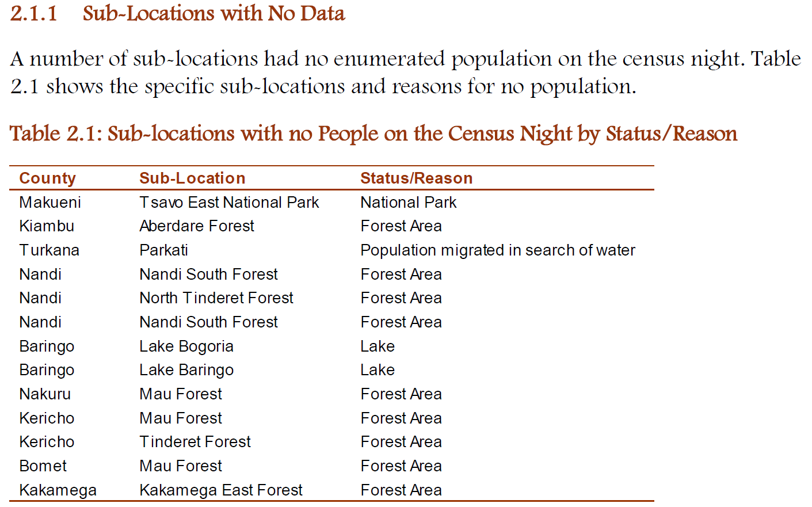
Task: Click the Sub-Location column header
Action: pyautogui.click(x=192, y=178)
